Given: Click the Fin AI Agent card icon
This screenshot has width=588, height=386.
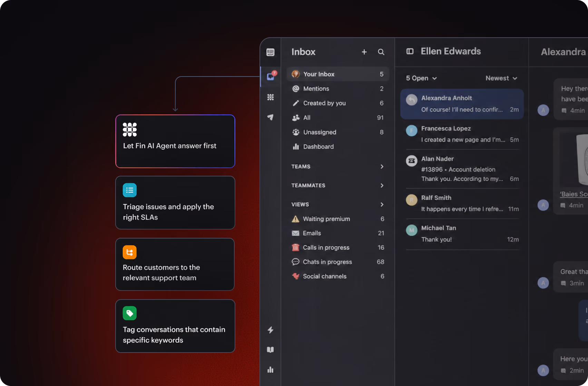Looking at the screenshot, I should point(130,130).
